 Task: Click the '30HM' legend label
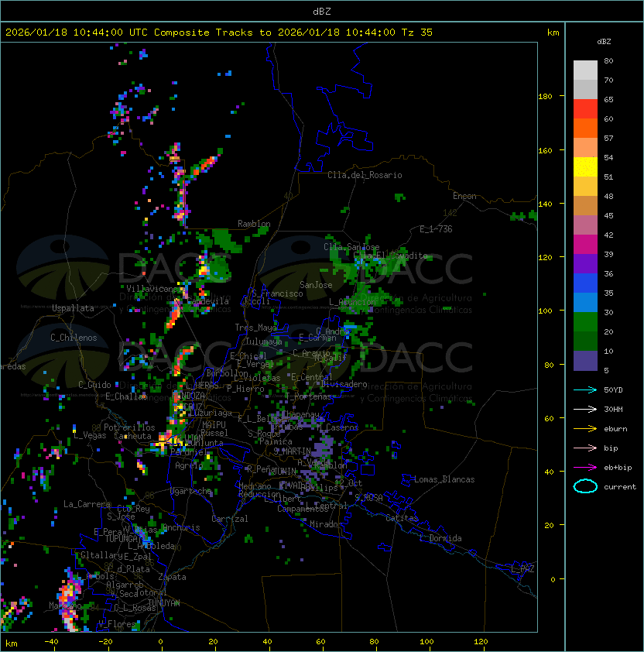pyautogui.click(x=613, y=409)
